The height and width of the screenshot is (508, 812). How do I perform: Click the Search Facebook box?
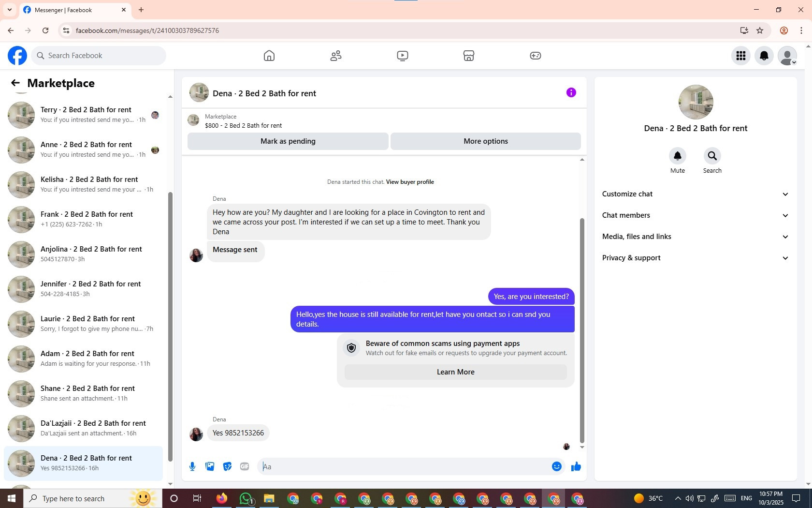99,56
